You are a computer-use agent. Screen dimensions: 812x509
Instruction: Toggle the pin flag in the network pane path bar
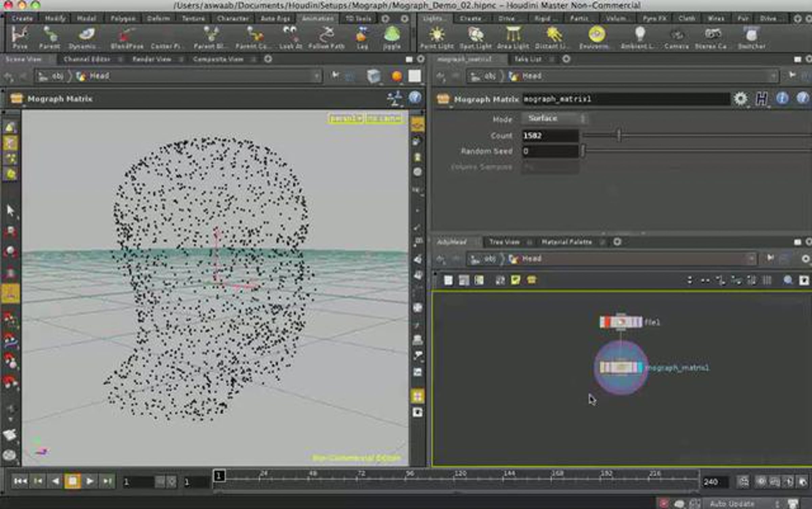click(x=770, y=258)
